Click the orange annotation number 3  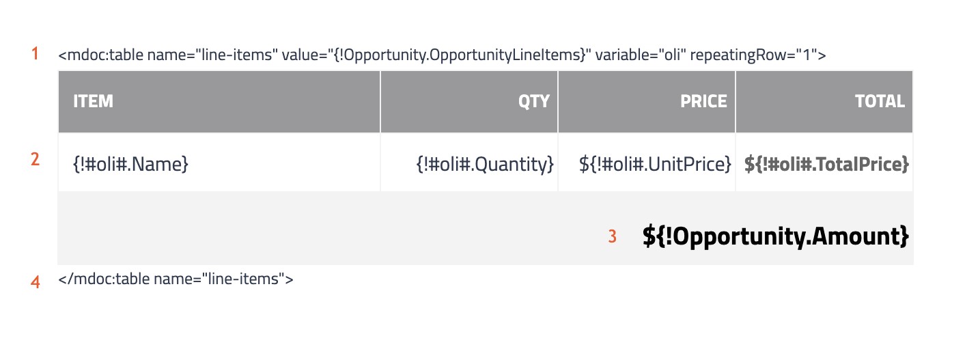[x=612, y=236]
